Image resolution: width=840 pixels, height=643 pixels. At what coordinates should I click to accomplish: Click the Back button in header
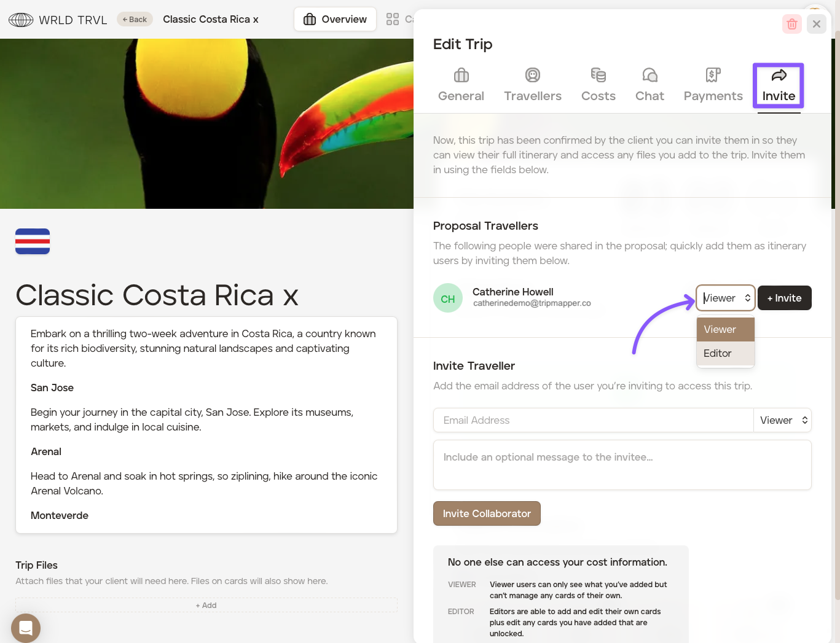[135, 19]
